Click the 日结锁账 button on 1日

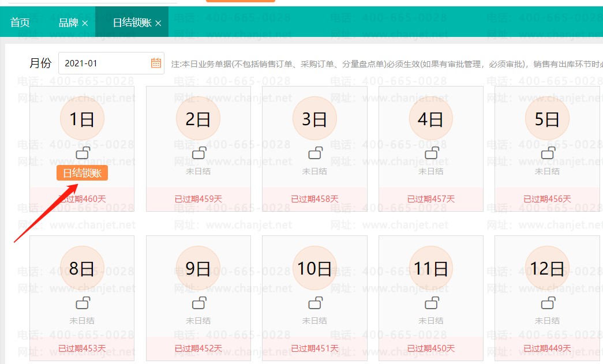pos(82,173)
